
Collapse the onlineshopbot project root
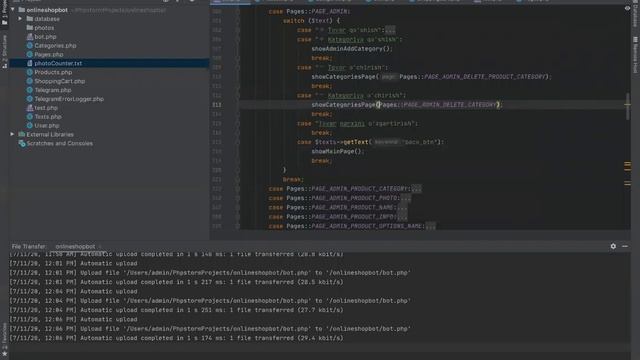click(x=13, y=9)
